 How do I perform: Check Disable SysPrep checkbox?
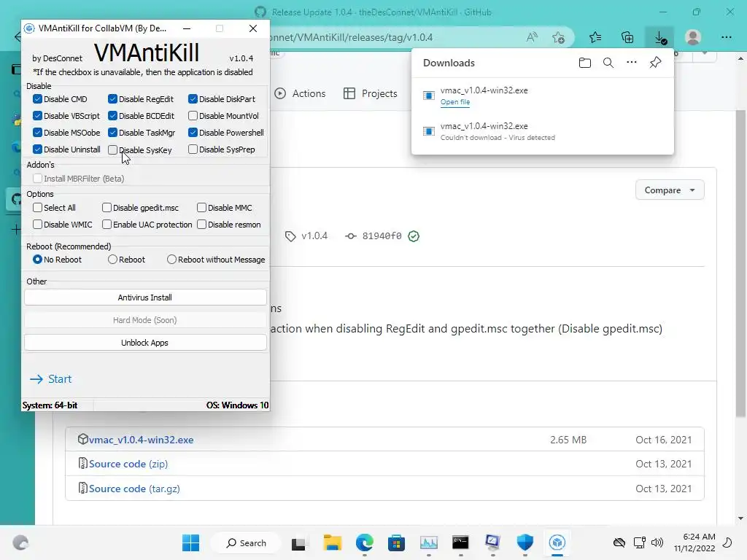click(193, 149)
